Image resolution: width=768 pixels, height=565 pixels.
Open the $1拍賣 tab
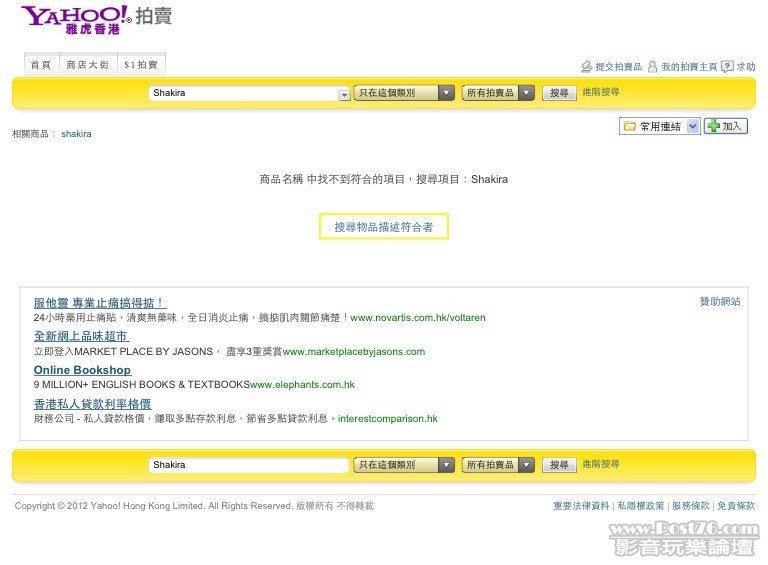[141, 64]
